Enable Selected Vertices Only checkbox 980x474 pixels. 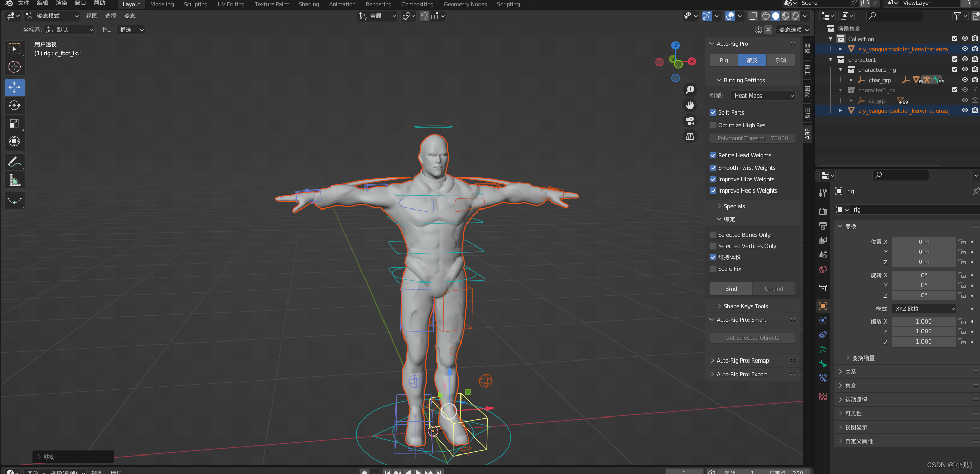tap(713, 246)
